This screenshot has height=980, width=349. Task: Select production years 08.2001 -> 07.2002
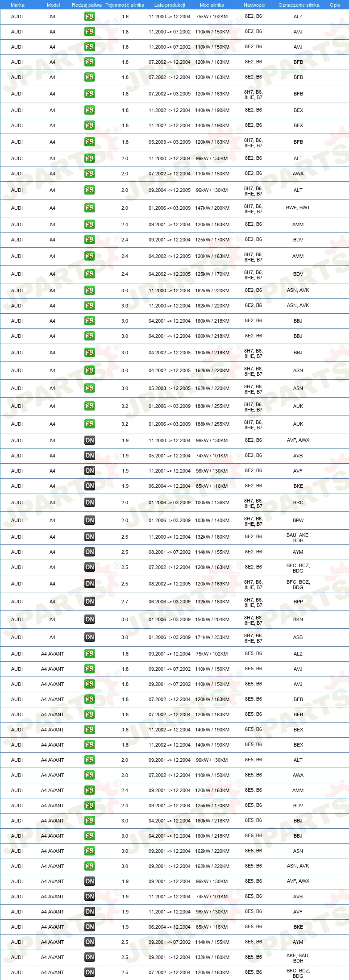[170, 552]
